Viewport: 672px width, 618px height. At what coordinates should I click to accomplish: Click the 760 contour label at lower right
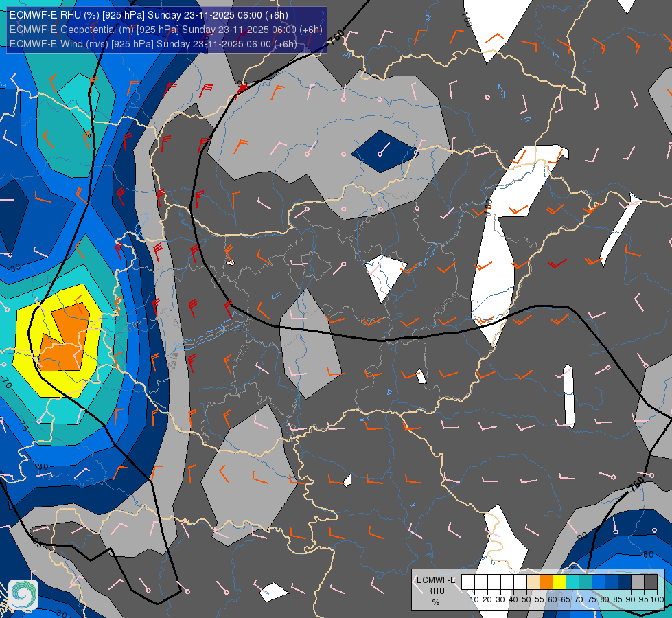point(637,484)
